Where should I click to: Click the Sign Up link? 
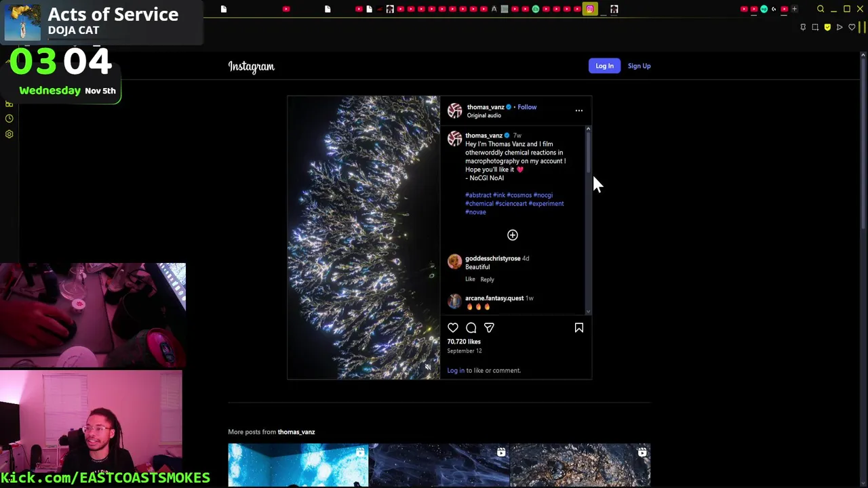(x=639, y=66)
